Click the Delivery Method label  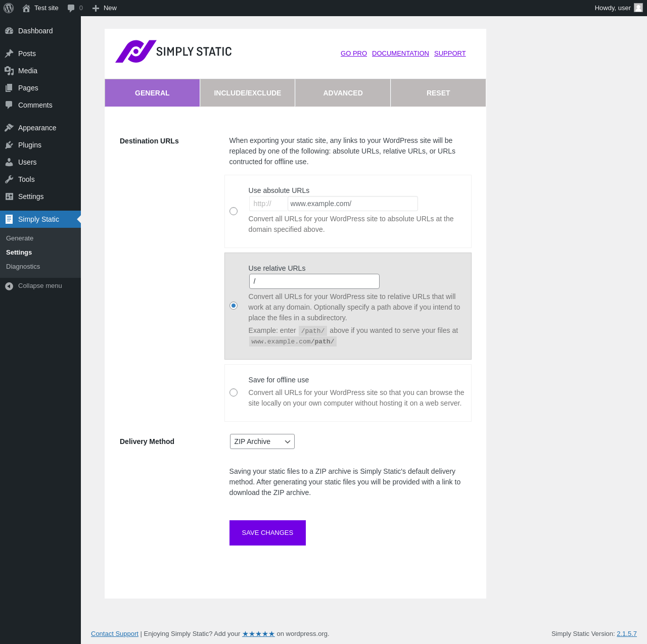point(147,441)
